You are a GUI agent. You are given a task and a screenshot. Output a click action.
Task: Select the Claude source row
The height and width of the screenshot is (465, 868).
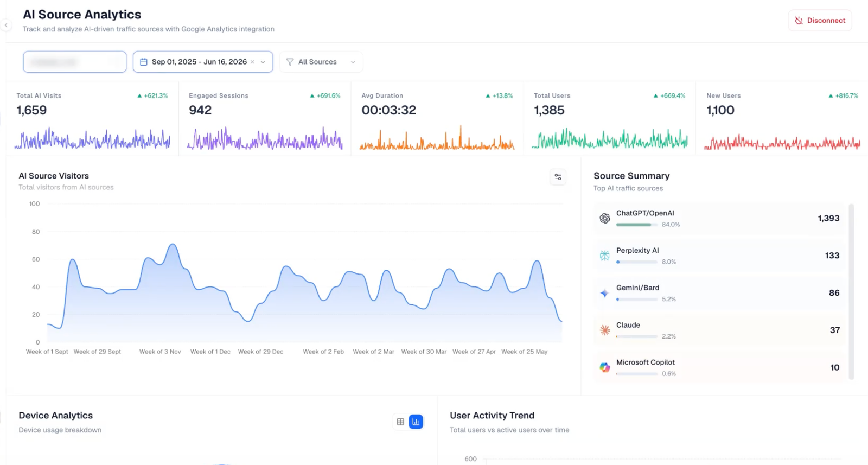pos(719,330)
